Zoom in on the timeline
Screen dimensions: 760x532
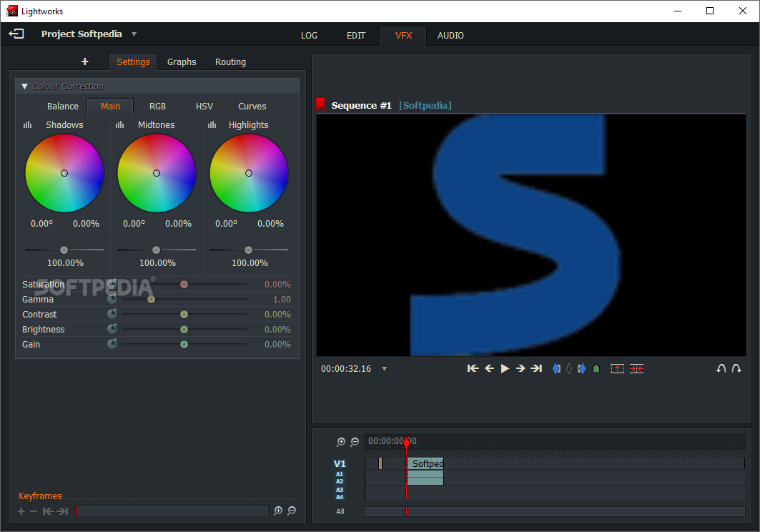[341, 442]
